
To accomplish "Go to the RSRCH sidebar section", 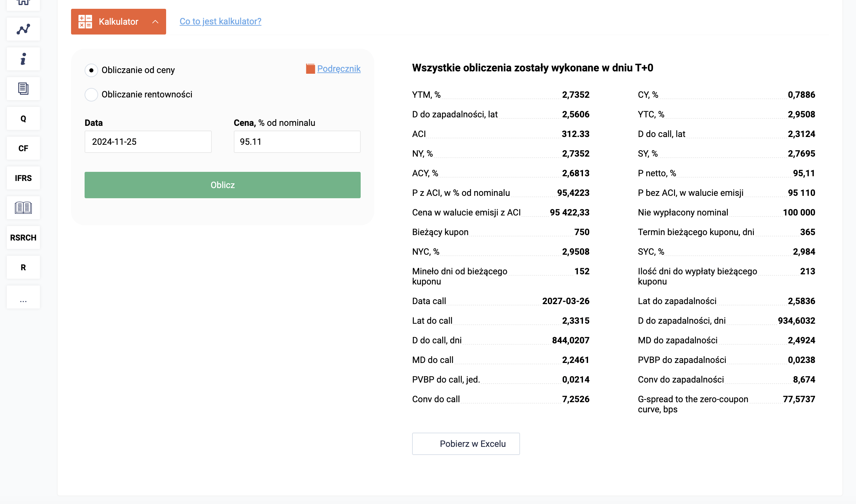I will click(x=23, y=237).
